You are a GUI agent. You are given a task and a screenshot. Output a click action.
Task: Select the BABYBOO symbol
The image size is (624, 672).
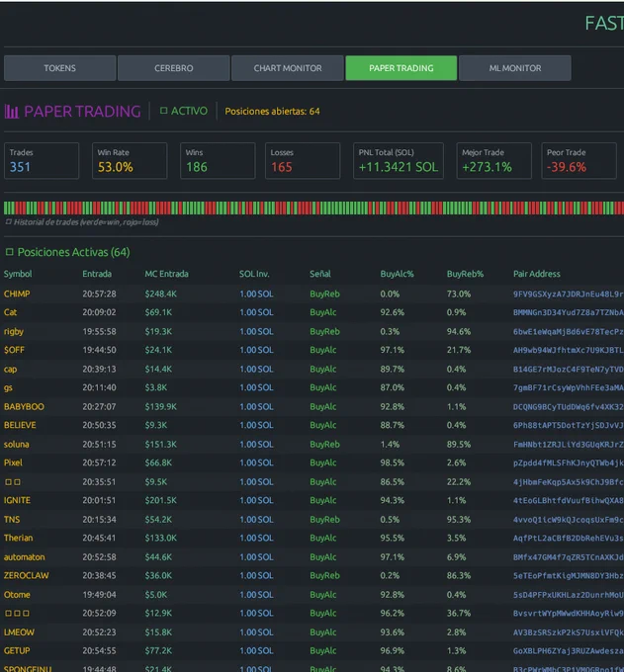click(x=24, y=407)
